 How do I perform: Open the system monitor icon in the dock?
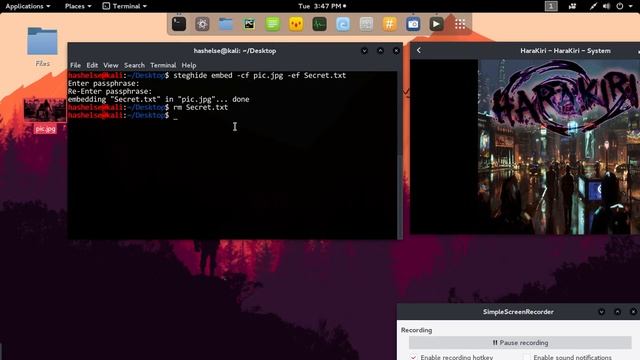[319, 24]
